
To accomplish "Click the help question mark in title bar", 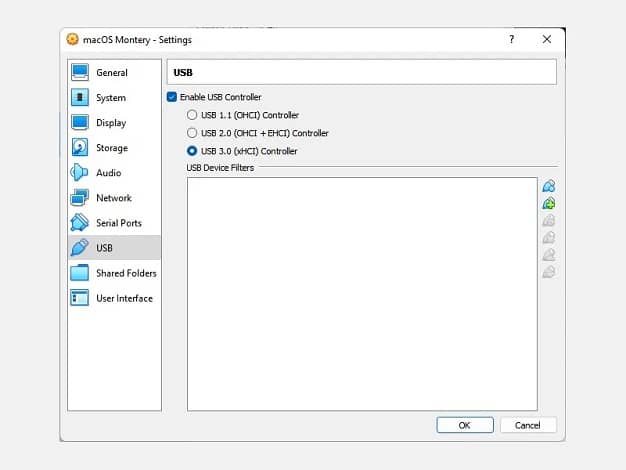I will pos(511,39).
